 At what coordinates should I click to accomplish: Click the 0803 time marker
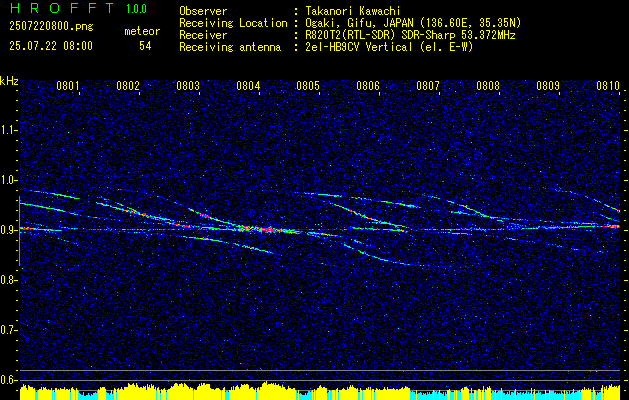pyautogui.click(x=188, y=86)
